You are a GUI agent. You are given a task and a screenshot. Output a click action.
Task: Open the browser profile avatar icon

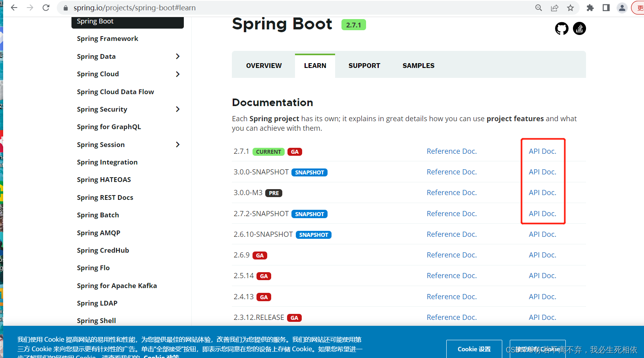tap(622, 8)
